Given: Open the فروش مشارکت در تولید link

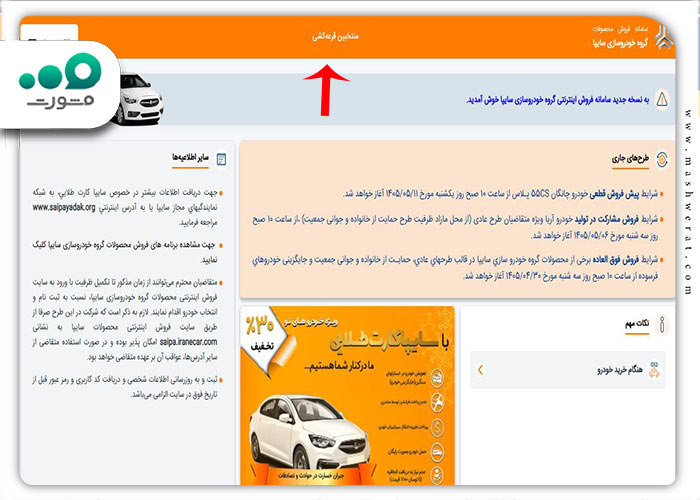Looking at the screenshot, I should [607, 219].
